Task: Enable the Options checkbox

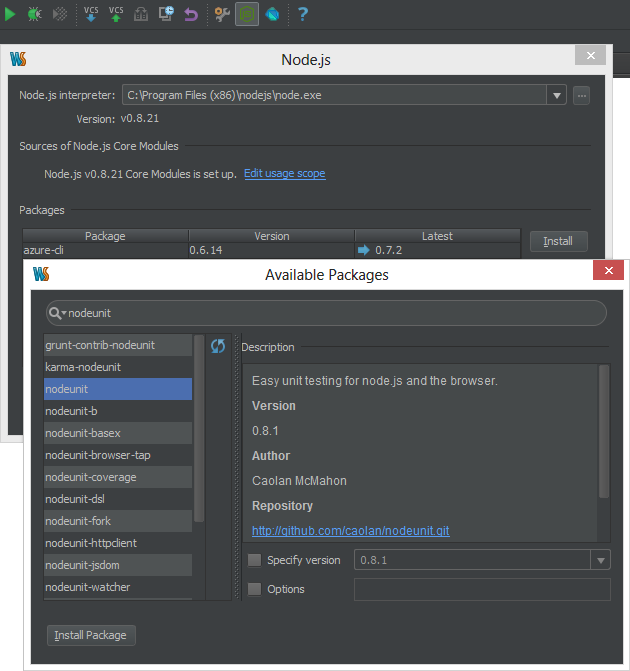Action: (x=254, y=589)
